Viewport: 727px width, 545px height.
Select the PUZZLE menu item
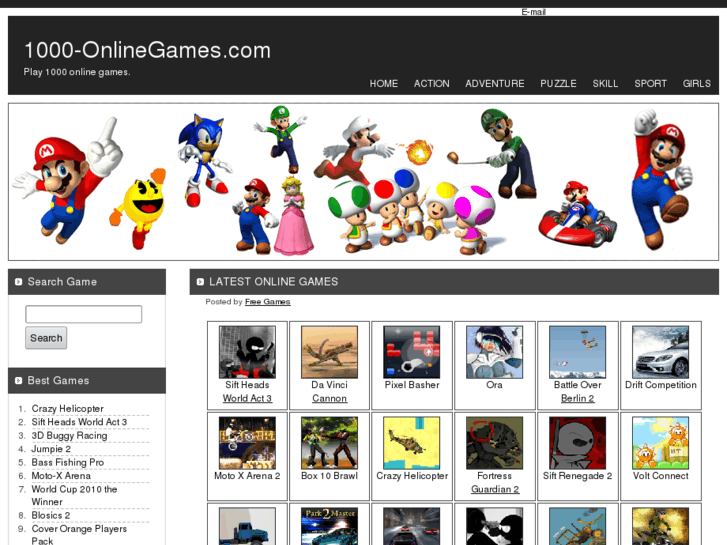pyautogui.click(x=558, y=83)
